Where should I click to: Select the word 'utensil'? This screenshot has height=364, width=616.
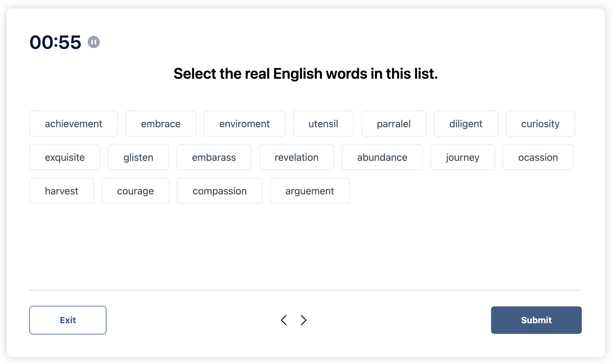coord(323,124)
